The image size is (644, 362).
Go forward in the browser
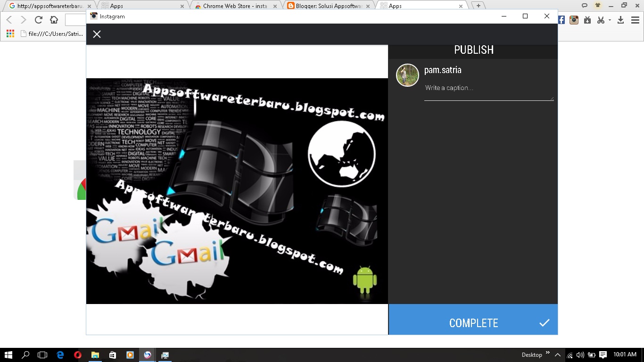tap(24, 20)
